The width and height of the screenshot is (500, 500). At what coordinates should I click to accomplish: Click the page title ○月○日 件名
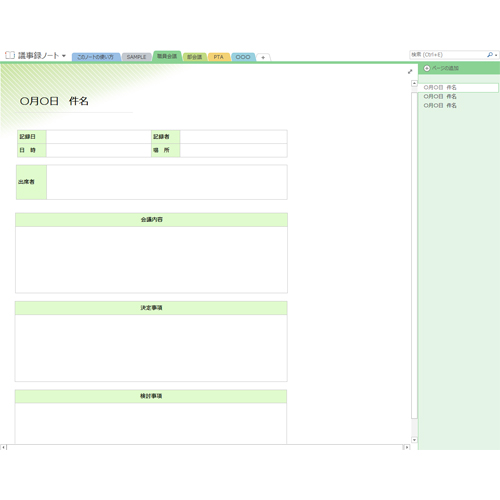pos(54,101)
